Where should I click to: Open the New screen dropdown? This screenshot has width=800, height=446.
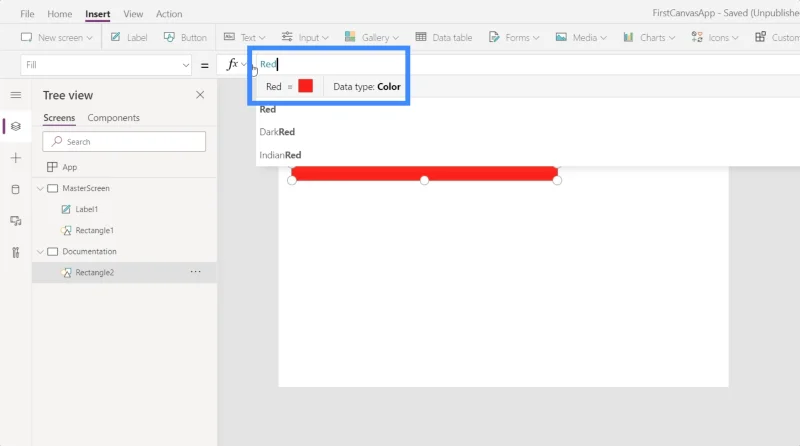(x=57, y=37)
